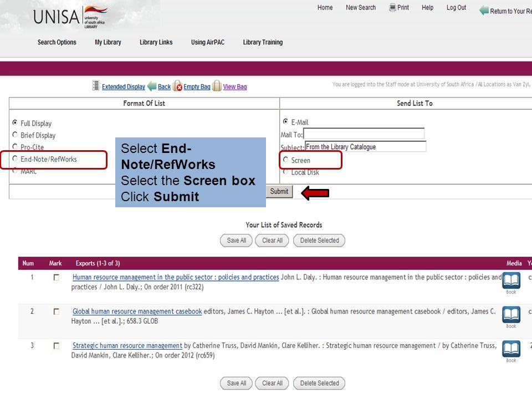Choose E-Mail send option
This screenshot has width=532, height=399.
pos(286,121)
